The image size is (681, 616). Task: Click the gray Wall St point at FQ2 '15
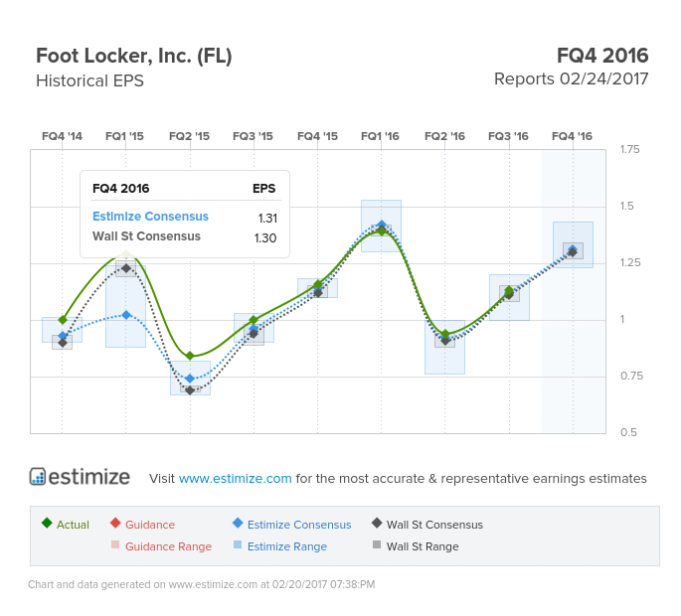(190, 390)
